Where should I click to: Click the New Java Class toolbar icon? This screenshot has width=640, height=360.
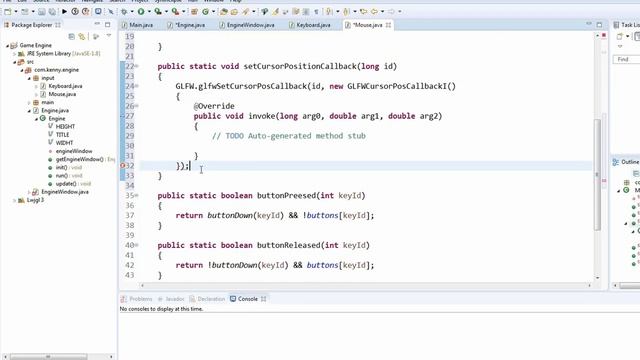206,11
